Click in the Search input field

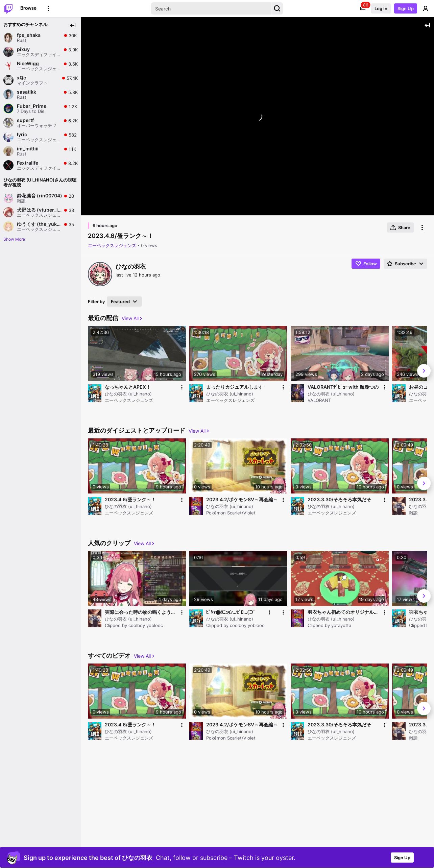[211, 8]
